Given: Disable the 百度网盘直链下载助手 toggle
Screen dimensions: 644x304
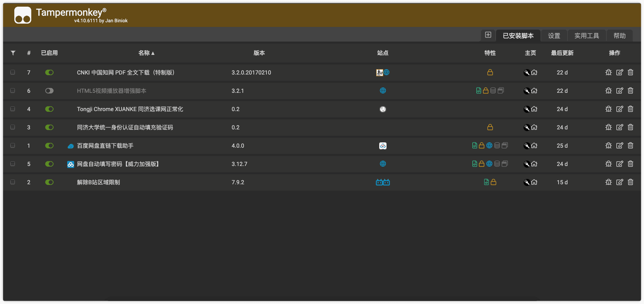Looking at the screenshot, I should click(49, 146).
